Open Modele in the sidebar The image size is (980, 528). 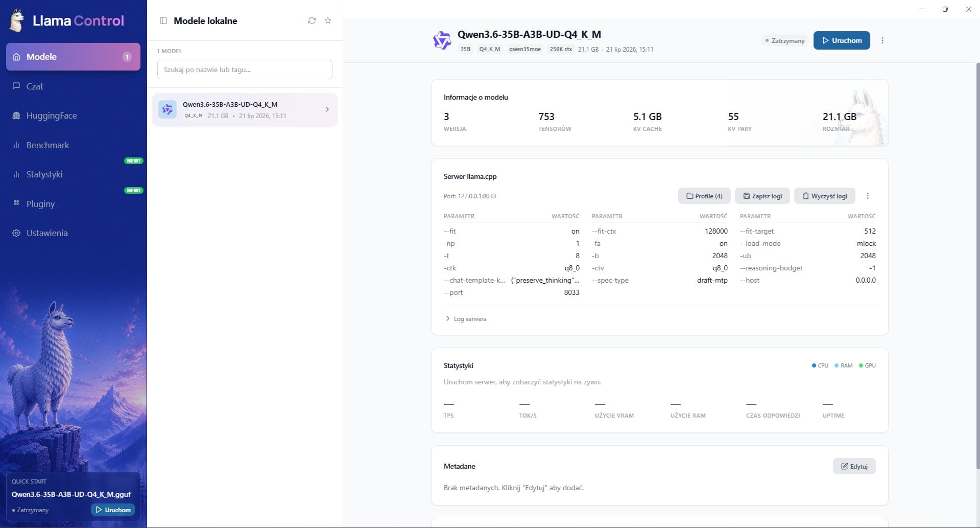coord(73,57)
